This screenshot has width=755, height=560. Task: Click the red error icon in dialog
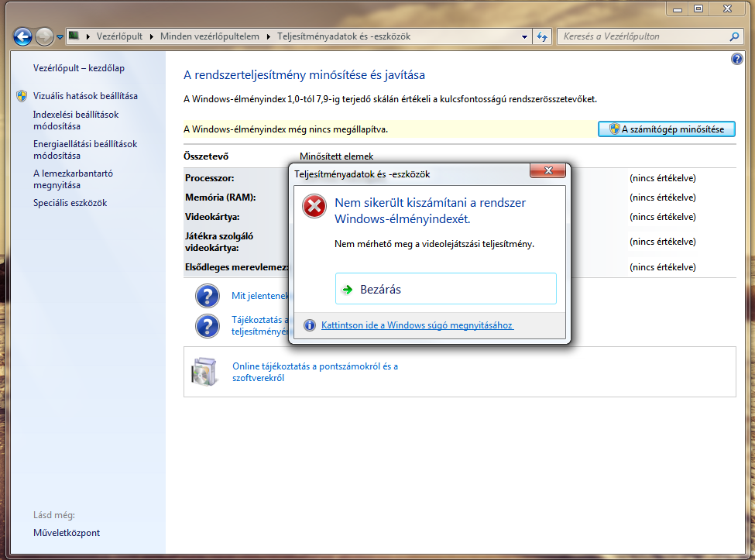314,206
